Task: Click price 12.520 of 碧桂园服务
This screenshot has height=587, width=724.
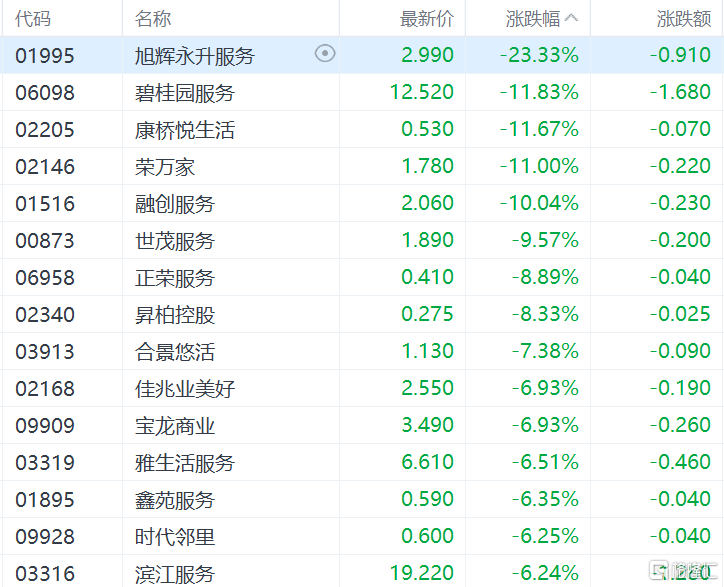Action: (422, 92)
